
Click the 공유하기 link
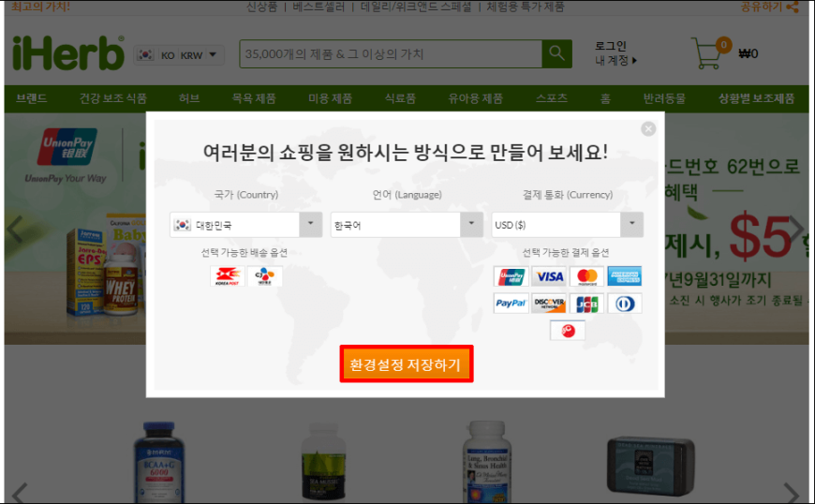pos(762,7)
